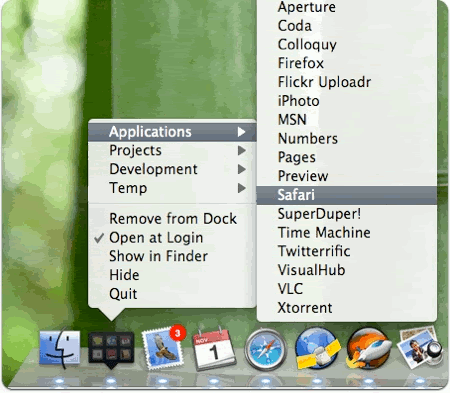Launch Twitterrific from the submenu

347,251
